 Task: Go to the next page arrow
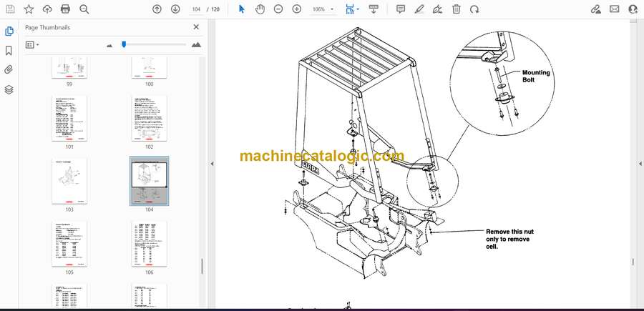pyautogui.click(x=175, y=9)
